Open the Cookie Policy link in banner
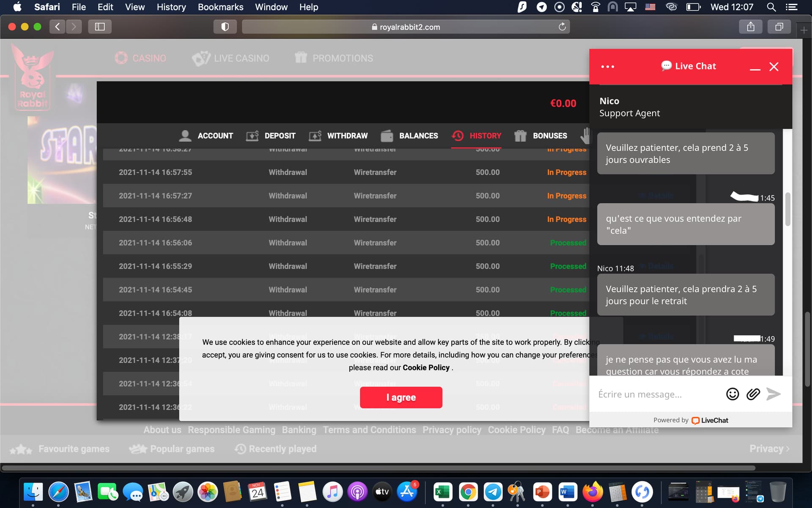The height and width of the screenshot is (508, 812). 426,367
